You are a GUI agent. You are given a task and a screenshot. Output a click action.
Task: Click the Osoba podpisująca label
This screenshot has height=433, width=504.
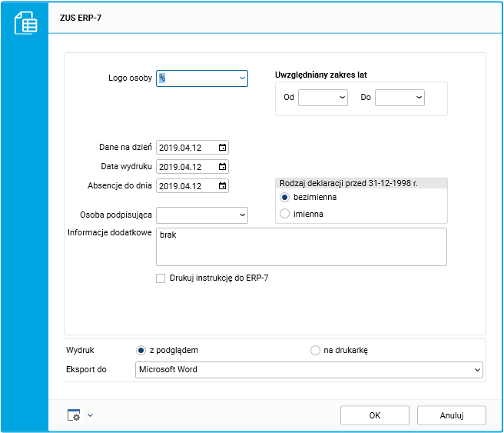116,215
